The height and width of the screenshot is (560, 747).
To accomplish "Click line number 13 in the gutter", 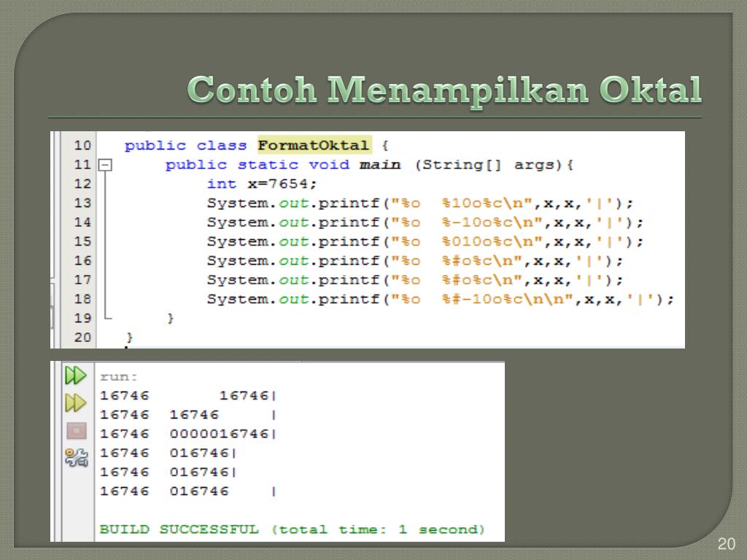I will click(x=82, y=203).
